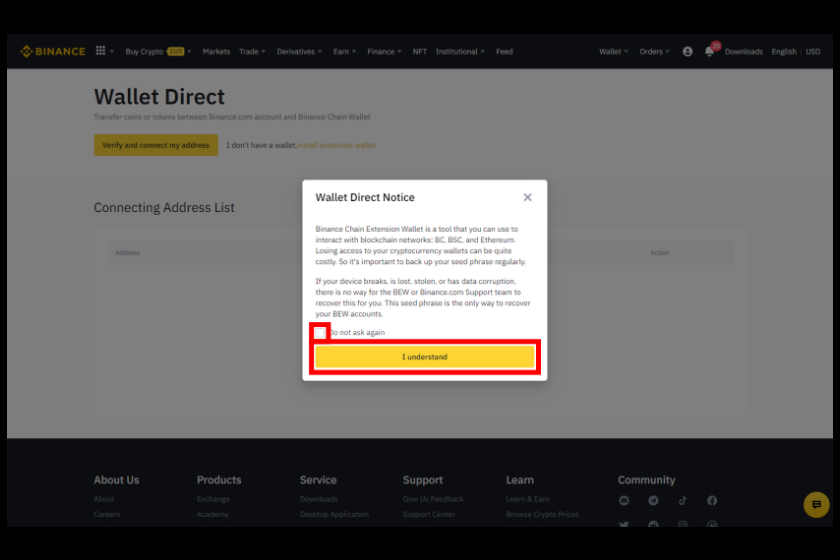Click the Binance logo
Image resolution: width=840 pixels, height=560 pixels.
pyautogui.click(x=52, y=51)
